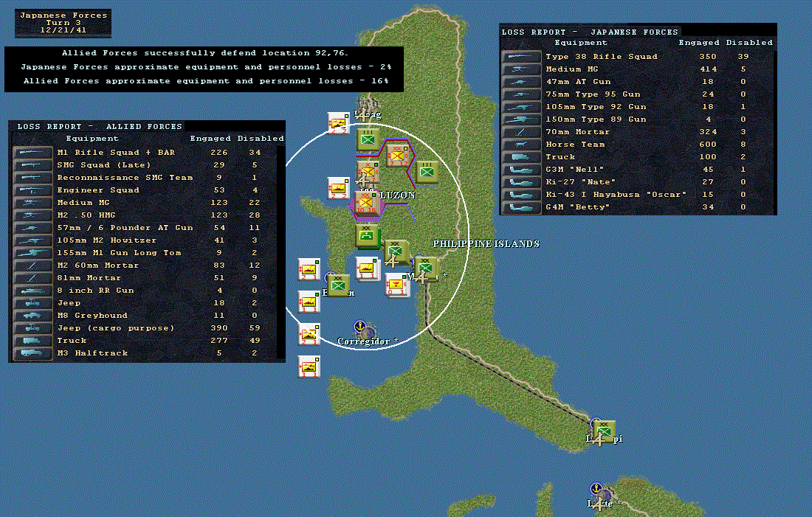Select the Horse Team icon in Japanese report
The height and width of the screenshot is (517, 812).
[x=520, y=145]
